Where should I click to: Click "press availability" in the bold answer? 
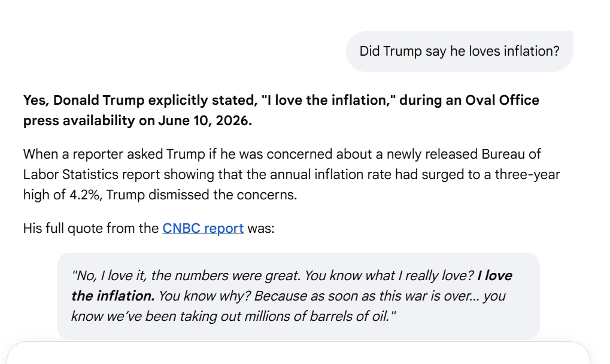[x=79, y=120]
